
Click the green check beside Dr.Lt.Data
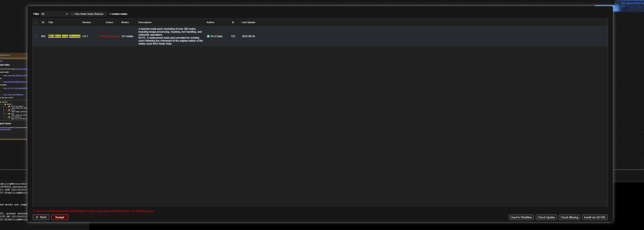(x=208, y=36)
